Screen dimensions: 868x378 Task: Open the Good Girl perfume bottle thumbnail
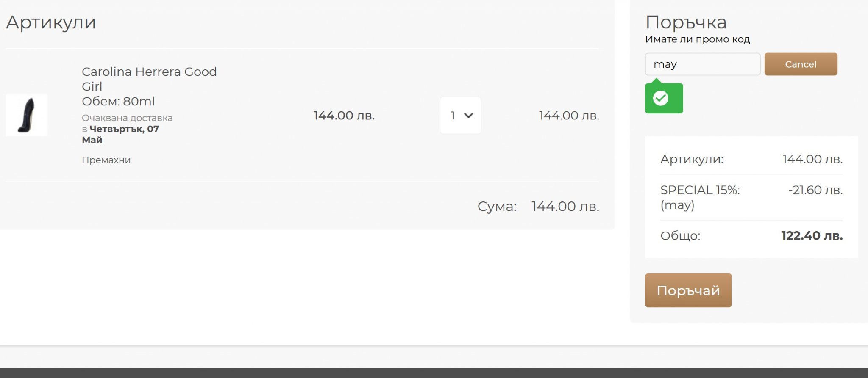[27, 115]
